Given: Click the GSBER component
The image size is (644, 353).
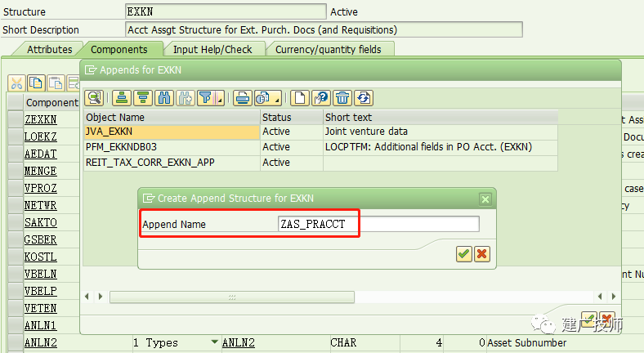Looking at the screenshot, I should coord(41,239).
